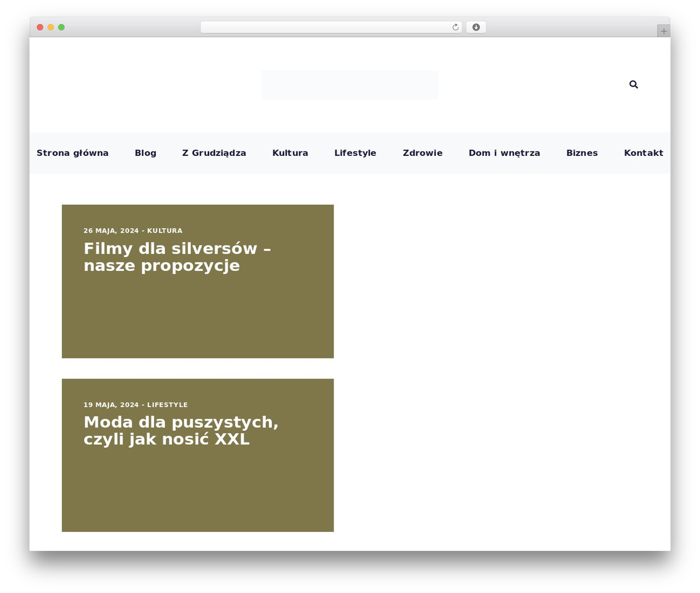
Task: Click the browser download arrow icon
Action: 476,27
